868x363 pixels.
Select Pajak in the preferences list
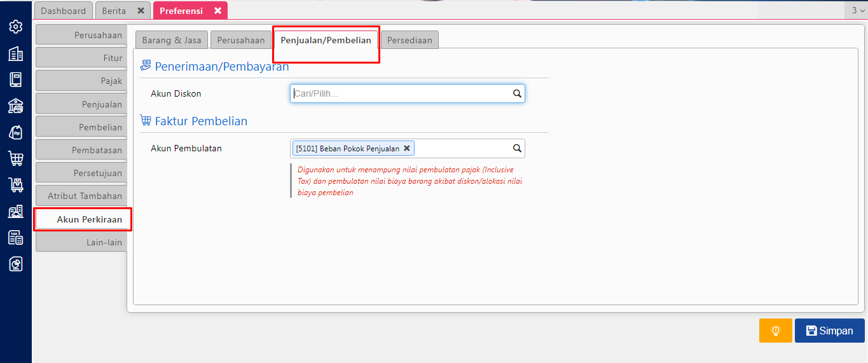(81, 81)
